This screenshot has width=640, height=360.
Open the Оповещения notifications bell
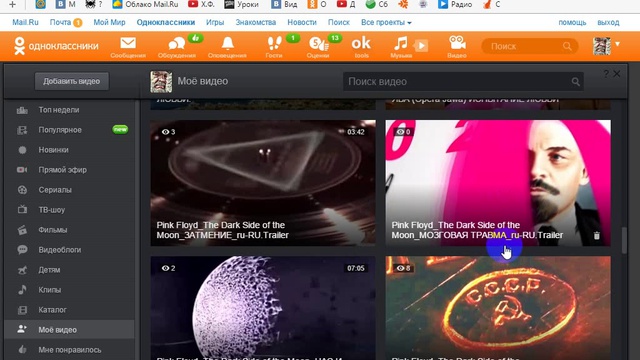227,47
